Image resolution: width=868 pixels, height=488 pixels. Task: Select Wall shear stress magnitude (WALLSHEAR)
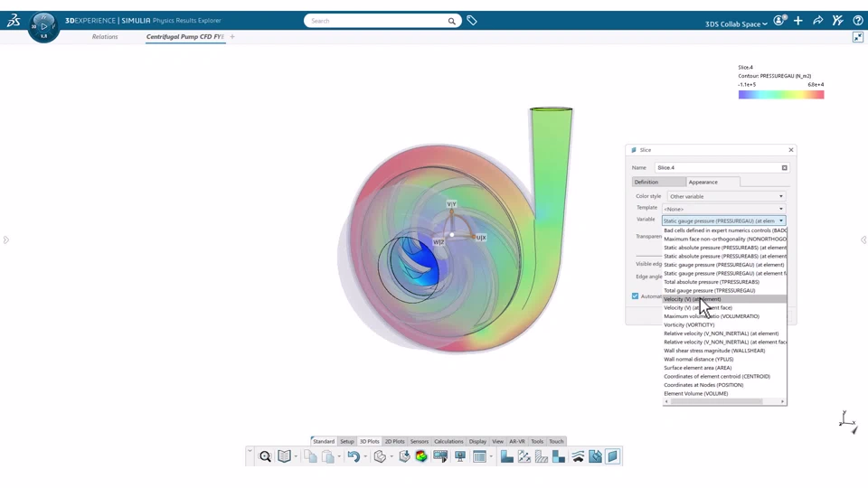(724, 351)
